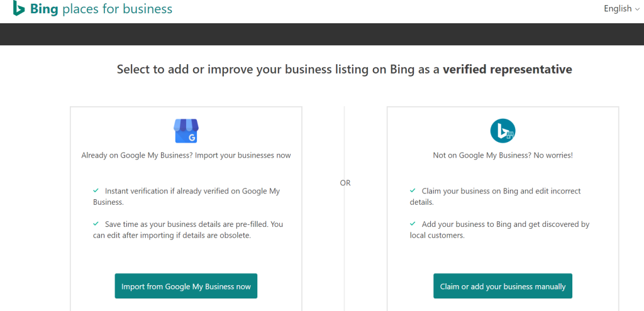
Task: Click Import from Google My Business now
Action: coord(186,286)
